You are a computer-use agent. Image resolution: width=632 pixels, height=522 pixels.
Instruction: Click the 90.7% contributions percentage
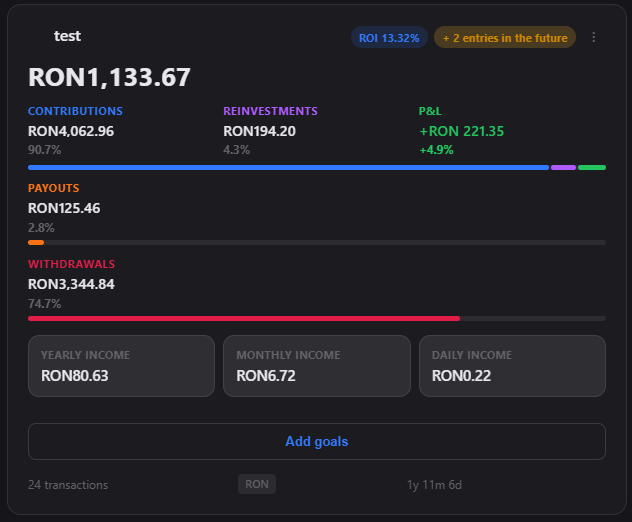tap(45, 150)
